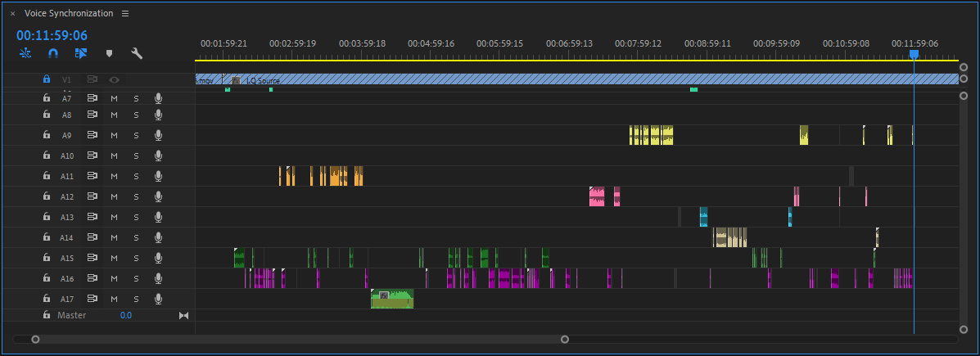Click horizontal zoom scrollbar right handle
Image resolution: width=980 pixels, height=356 pixels.
point(565,339)
